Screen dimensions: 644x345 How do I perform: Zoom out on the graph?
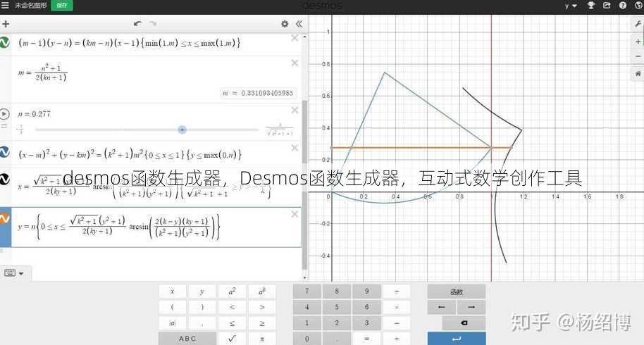(638, 56)
